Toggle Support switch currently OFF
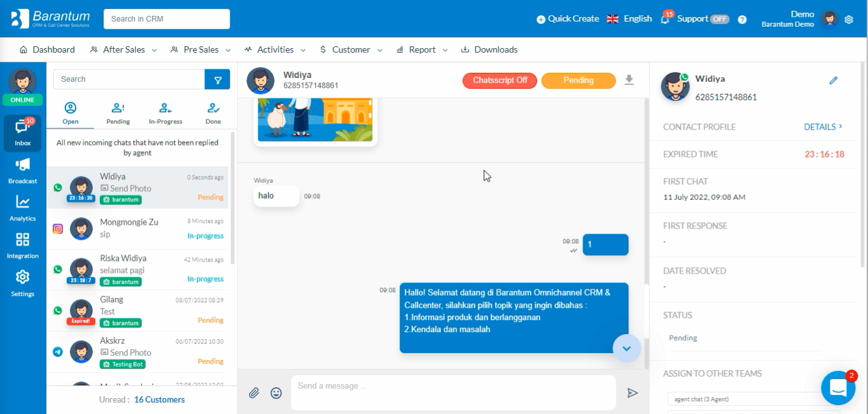Image resolution: width=868 pixels, height=414 pixels. pos(719,19)
